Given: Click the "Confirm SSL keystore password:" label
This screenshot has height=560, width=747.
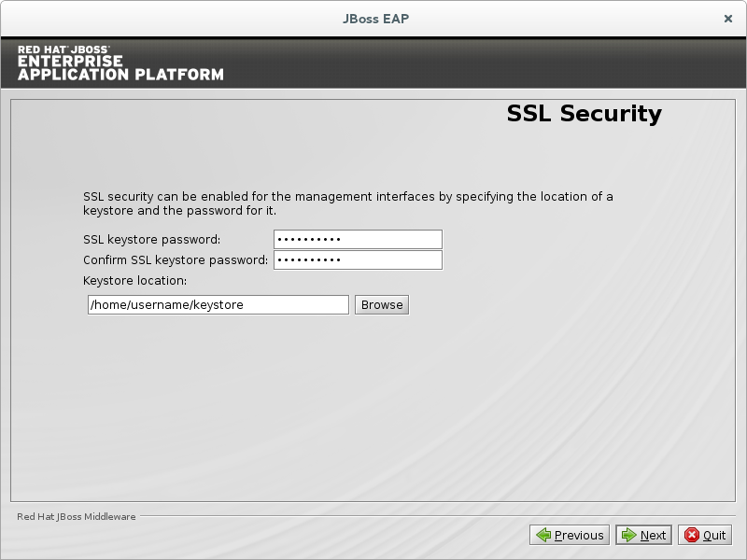Looking at the screenshot, I should (176, 260).
